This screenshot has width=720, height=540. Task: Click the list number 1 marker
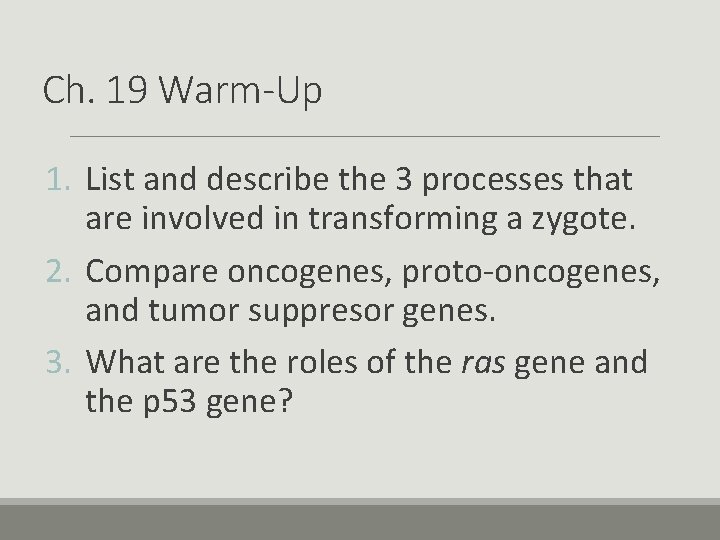[58, 179]
